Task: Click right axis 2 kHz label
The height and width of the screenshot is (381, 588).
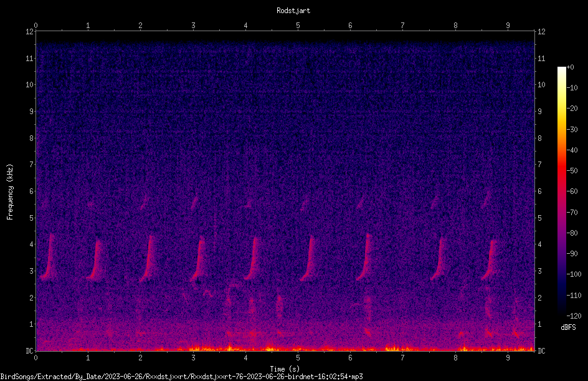Action: coord(539,297)
